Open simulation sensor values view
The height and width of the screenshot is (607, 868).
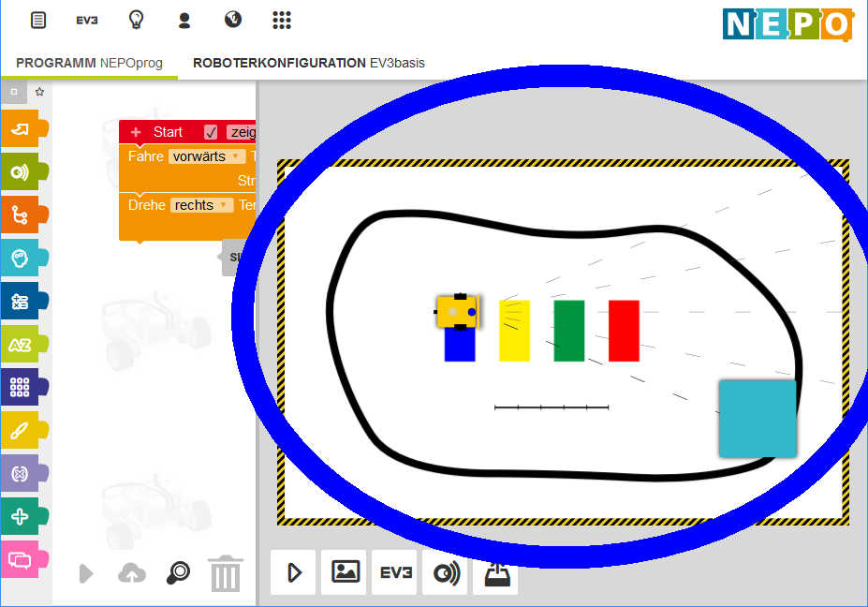click(446, 572)
